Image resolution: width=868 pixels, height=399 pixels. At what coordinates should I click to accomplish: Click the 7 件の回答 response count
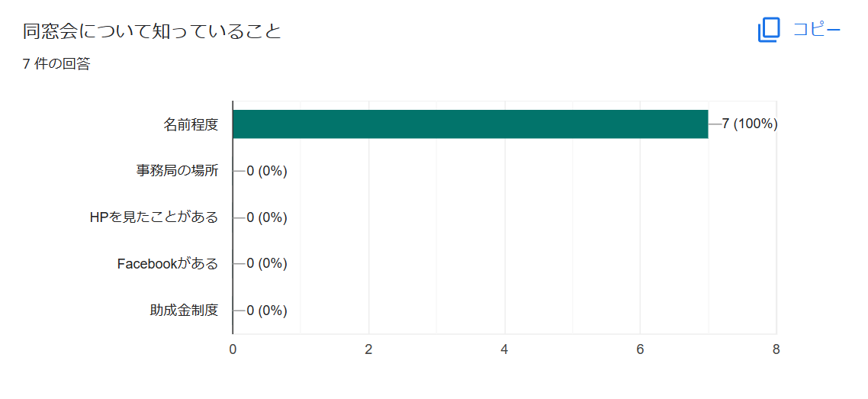coord(56,64)
